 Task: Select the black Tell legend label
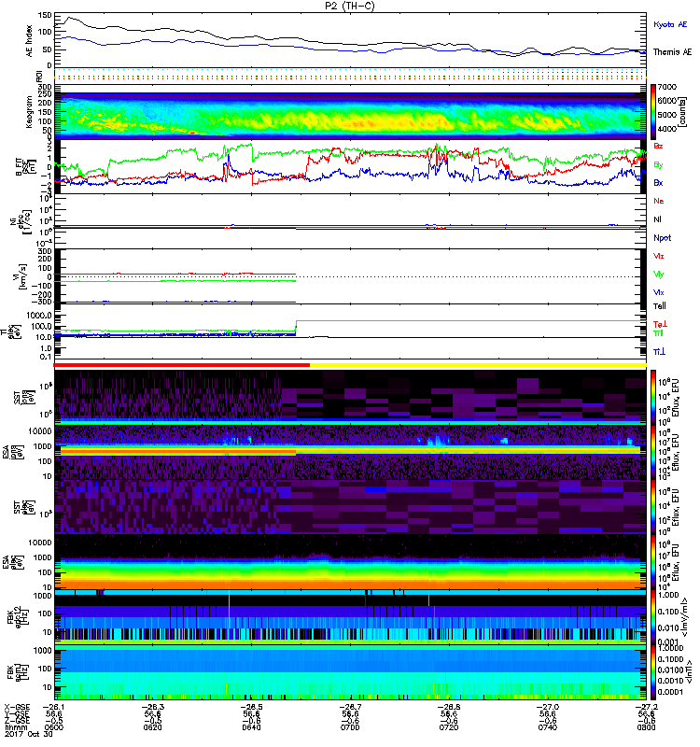pos(660,306)
